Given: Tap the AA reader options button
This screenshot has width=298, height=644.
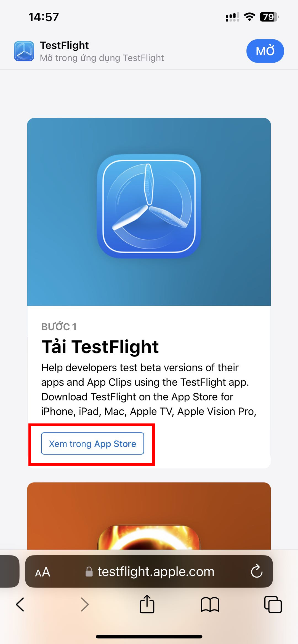Looking at the screenshot, I should pyautogui.click(x=43, y=572).
